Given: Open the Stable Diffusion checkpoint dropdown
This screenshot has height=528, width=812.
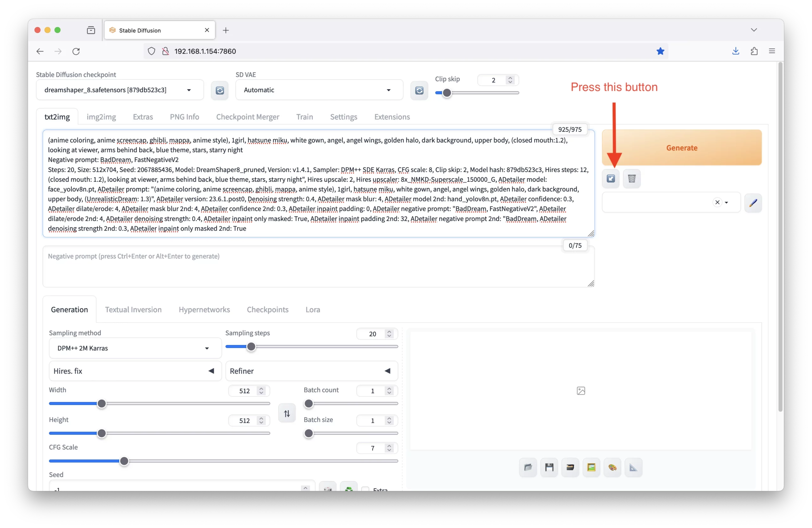Looking at the screenshot, I should click(120, 90).
